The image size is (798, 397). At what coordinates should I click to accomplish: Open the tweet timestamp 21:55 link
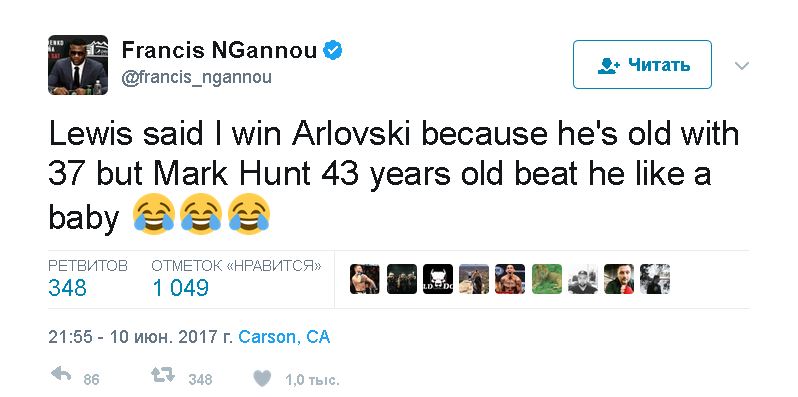tap(139, 337)
